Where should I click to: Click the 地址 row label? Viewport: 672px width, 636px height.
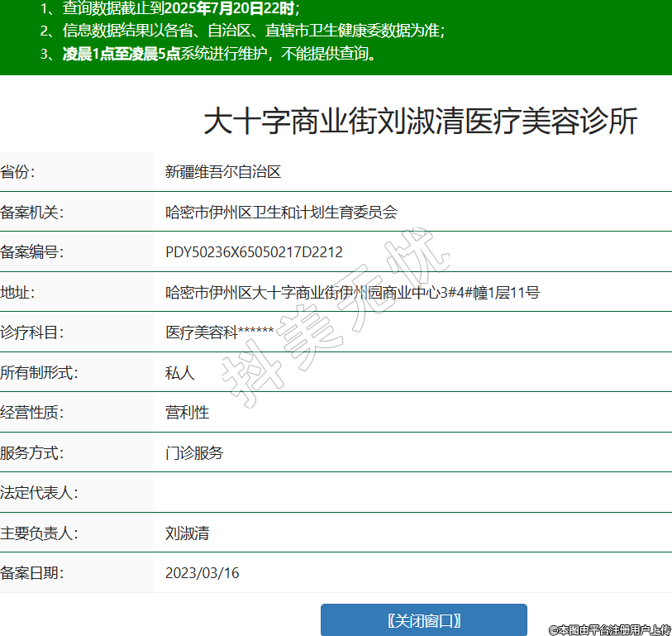pos(18,292)
